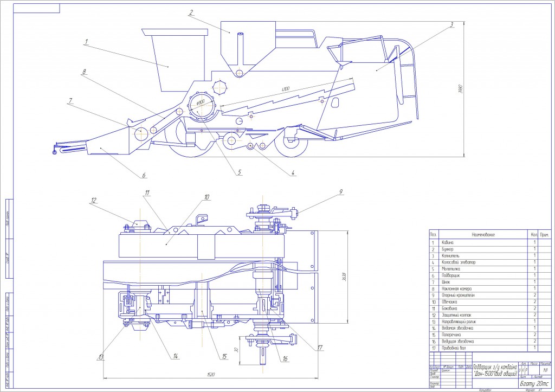Click the '3980' vertical height dimension
555x392 pixels.
pyautogui.click(x=460, y=89)
